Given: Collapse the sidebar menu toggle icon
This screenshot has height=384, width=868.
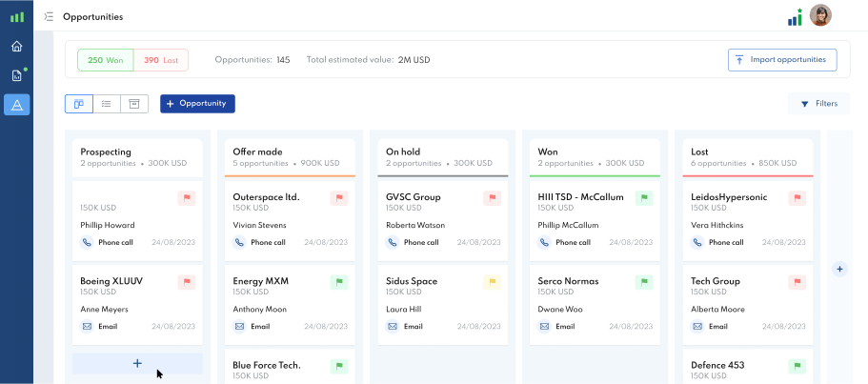Looking at the screenshot, I should (x=49, y=17).
